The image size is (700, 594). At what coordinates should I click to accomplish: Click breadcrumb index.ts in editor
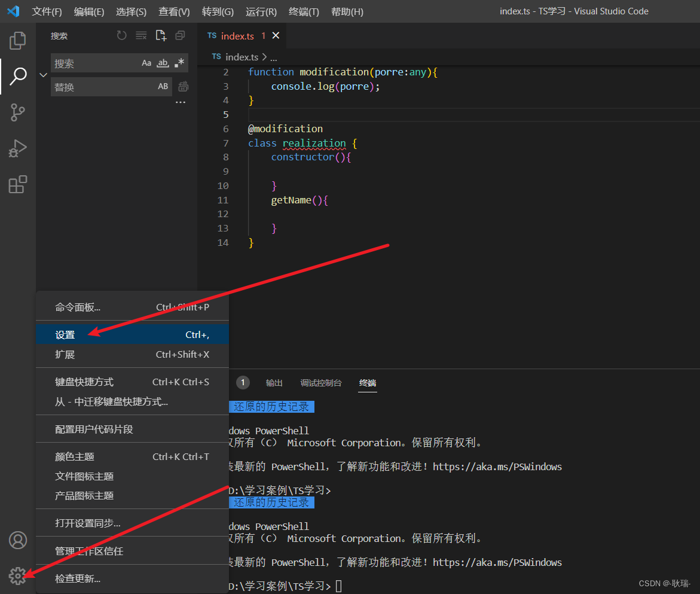pos(241,57)
